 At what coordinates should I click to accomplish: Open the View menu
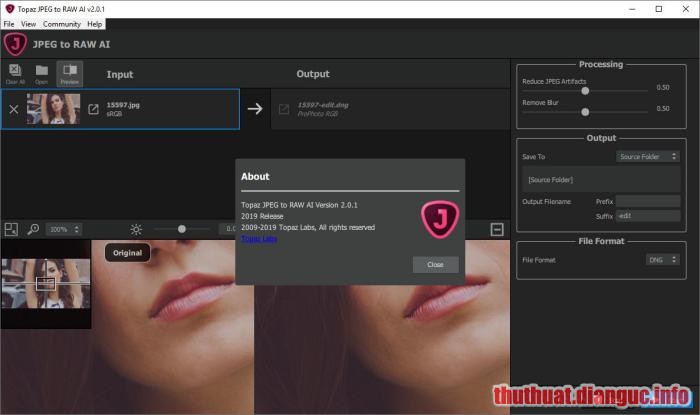pos(29,24)
